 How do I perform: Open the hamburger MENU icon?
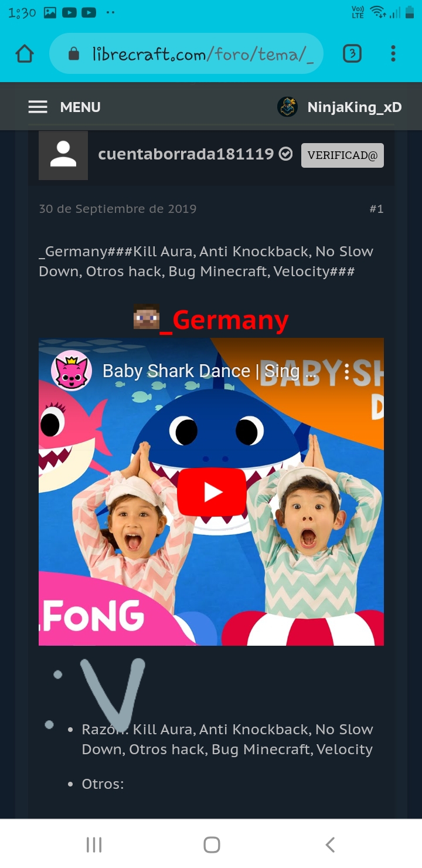38,107
